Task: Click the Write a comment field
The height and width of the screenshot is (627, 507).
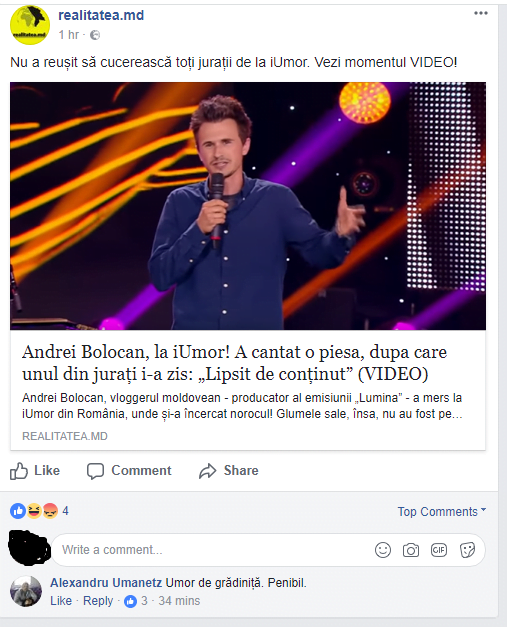Action: [x=212, y=550]
